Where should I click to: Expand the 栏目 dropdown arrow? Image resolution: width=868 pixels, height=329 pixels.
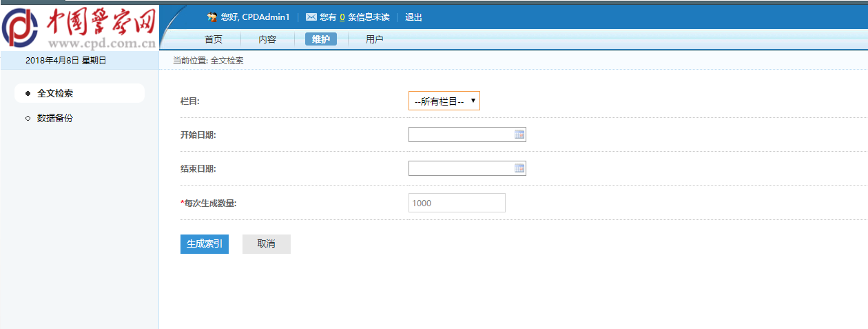point(473,101)
